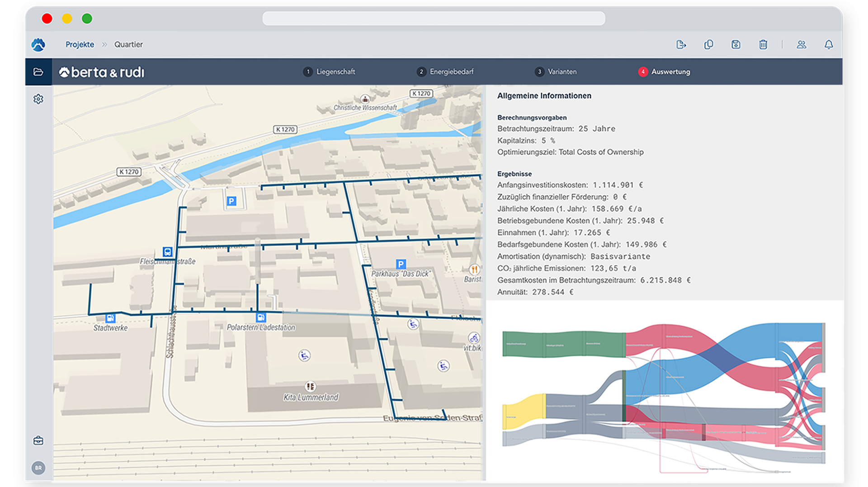Go to step 1 Liegenschaft
This screenshot has width=868, height=487.
tap(329, 72)
